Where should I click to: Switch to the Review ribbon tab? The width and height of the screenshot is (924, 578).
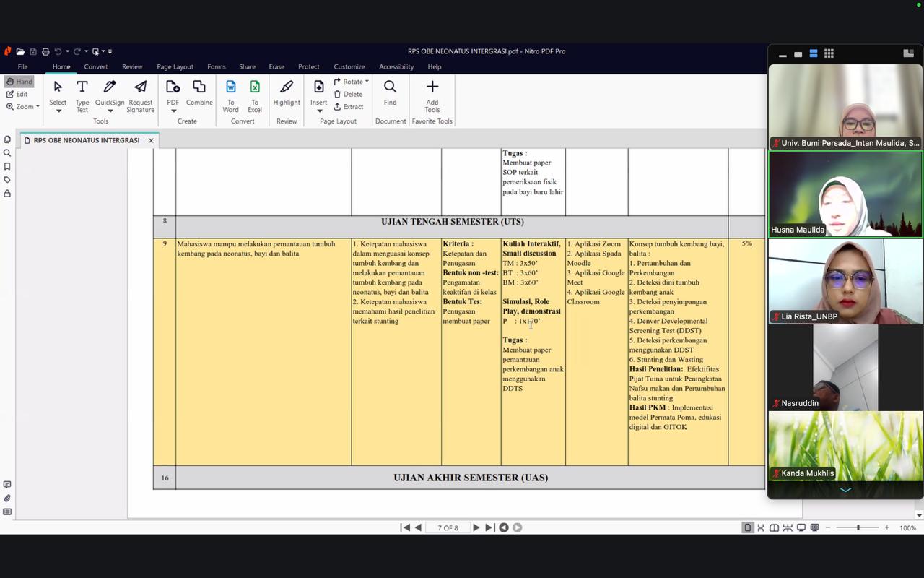click(132, 66)
